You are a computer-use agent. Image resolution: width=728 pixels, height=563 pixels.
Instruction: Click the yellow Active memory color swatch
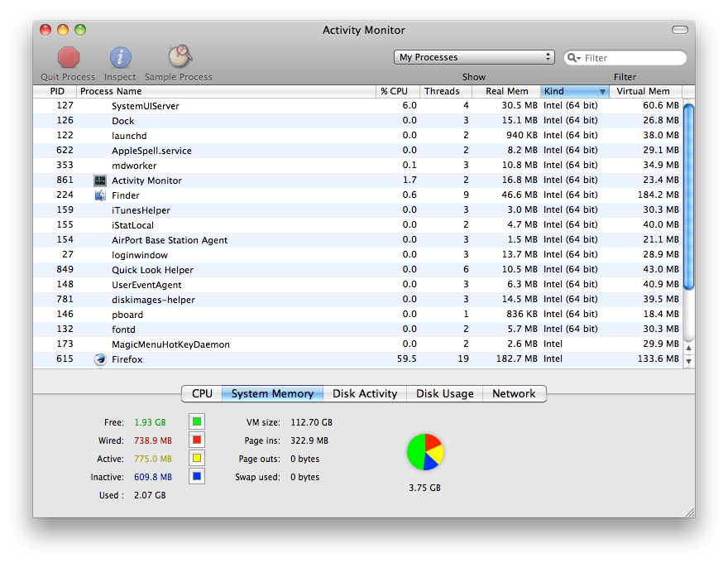click(x=197, y=458)
